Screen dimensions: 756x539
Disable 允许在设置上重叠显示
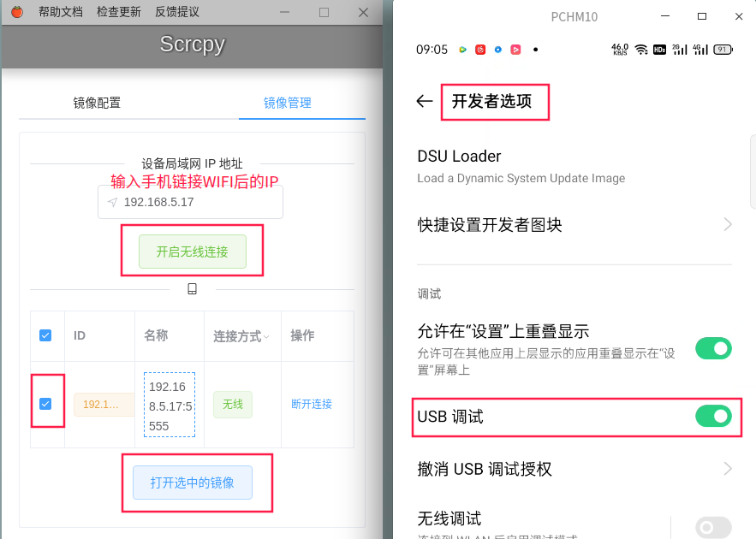[x=713, y=349]
